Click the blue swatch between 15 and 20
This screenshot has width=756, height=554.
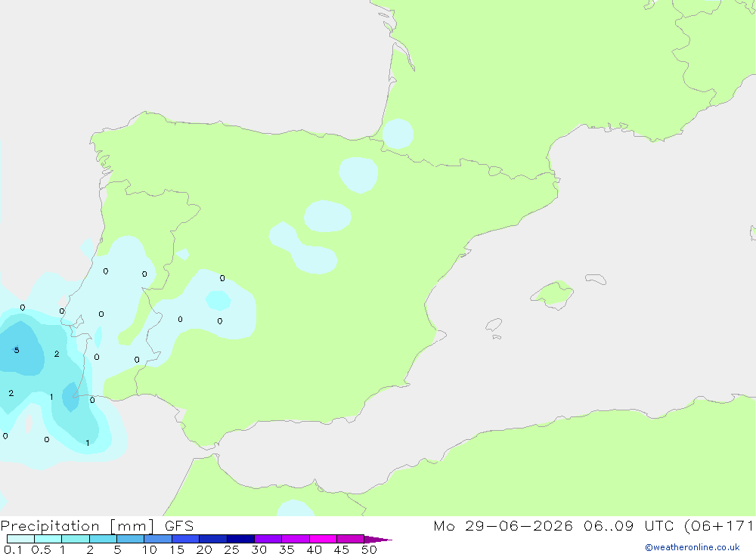pos(185,539)
